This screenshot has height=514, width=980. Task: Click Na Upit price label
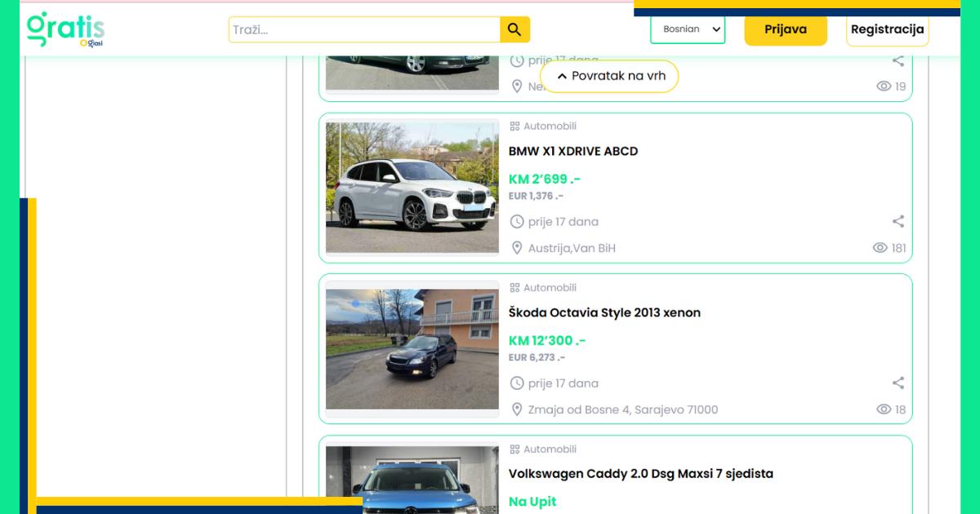[532, 502]
